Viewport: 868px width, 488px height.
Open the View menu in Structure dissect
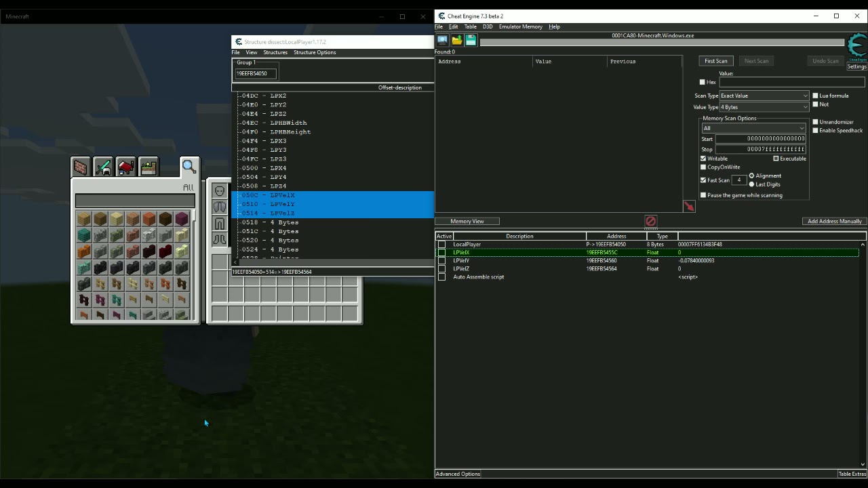(251, 52)
